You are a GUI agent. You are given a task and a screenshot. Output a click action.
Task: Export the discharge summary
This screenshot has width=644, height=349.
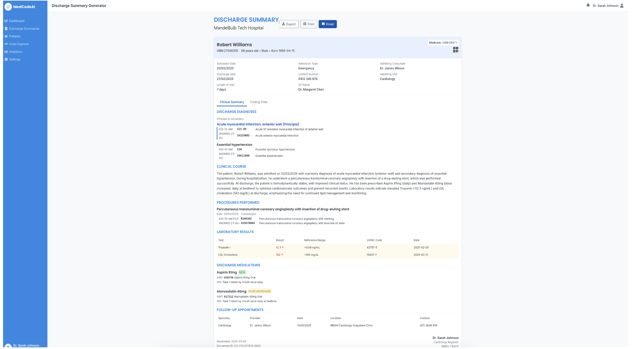289,24
